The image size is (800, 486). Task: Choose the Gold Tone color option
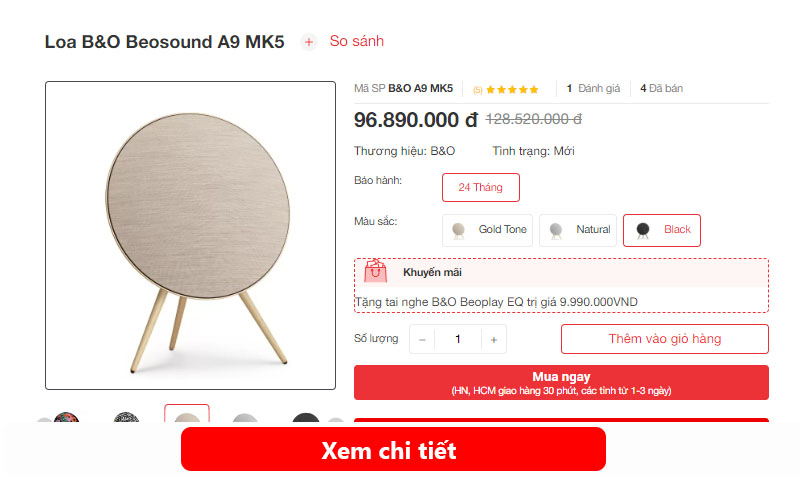pyautogui.click(x=487, y=230)
